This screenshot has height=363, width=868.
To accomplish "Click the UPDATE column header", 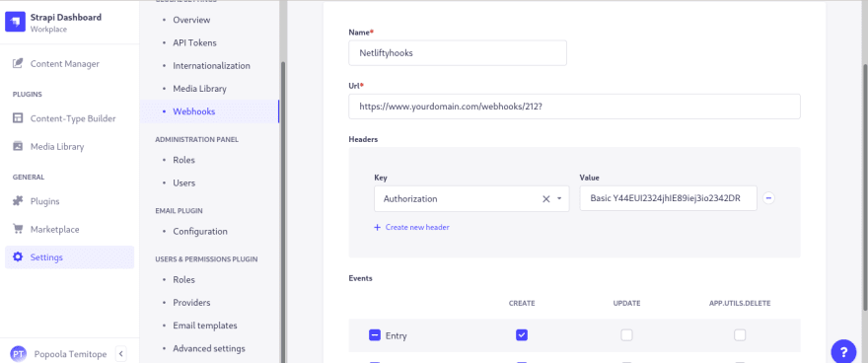I will pyautogui.click(x=626, y=303).
